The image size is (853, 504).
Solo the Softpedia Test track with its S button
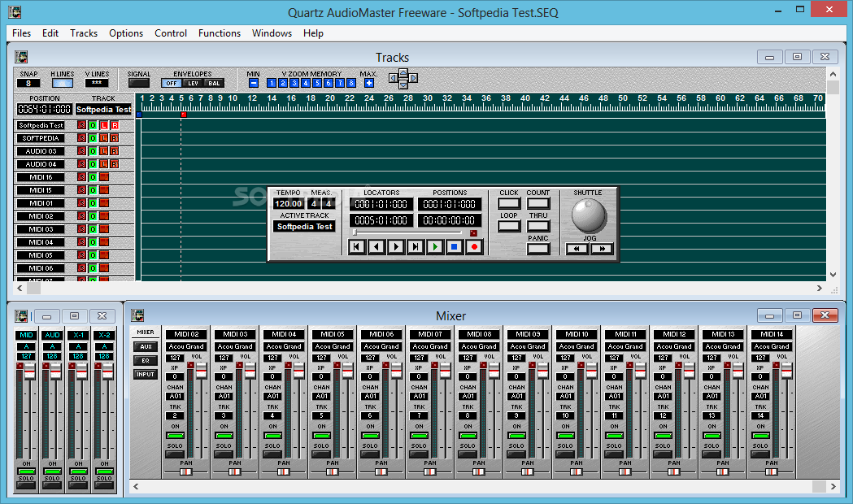click(x=81, y=125)
